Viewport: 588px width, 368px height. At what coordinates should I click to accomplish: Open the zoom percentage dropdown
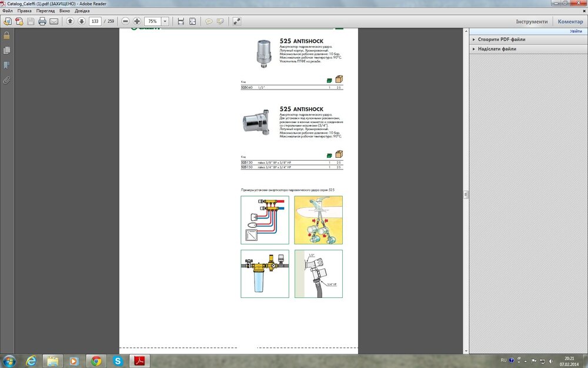[165, 22]
